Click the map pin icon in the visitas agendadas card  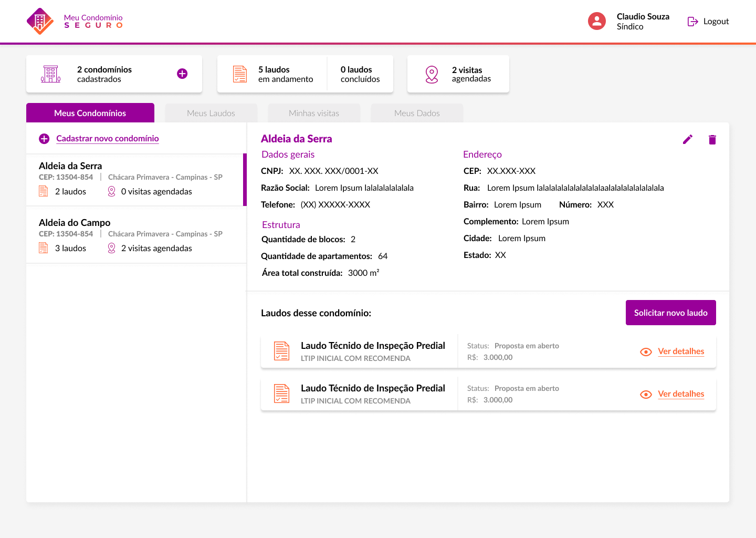pyautogui.click(x=432, y=75)
